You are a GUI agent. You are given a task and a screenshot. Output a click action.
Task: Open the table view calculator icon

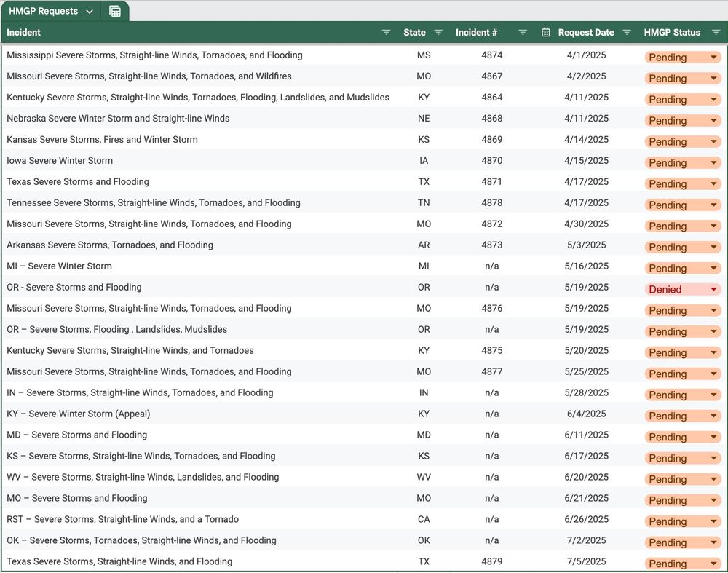[x=115, y=11]
